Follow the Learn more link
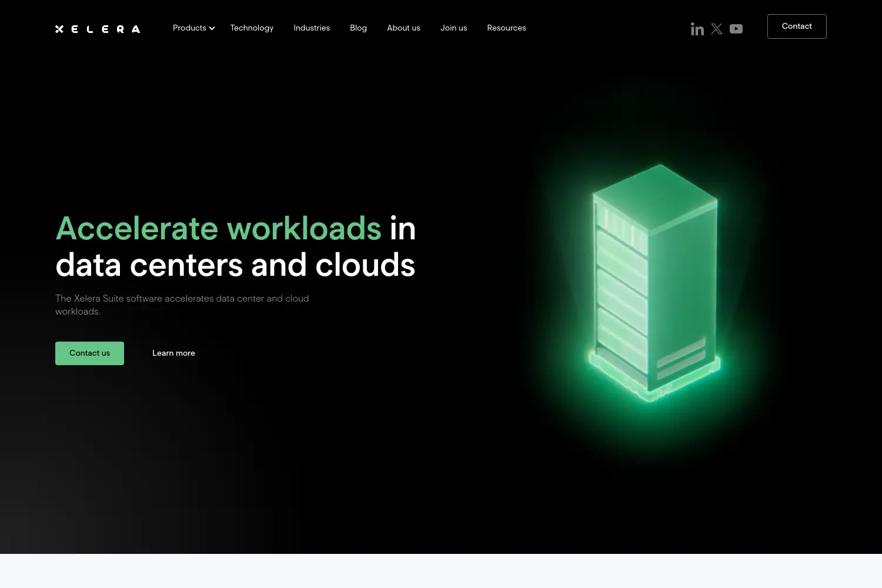The height and width of the screenshot is (588, 882). (173, 353)
